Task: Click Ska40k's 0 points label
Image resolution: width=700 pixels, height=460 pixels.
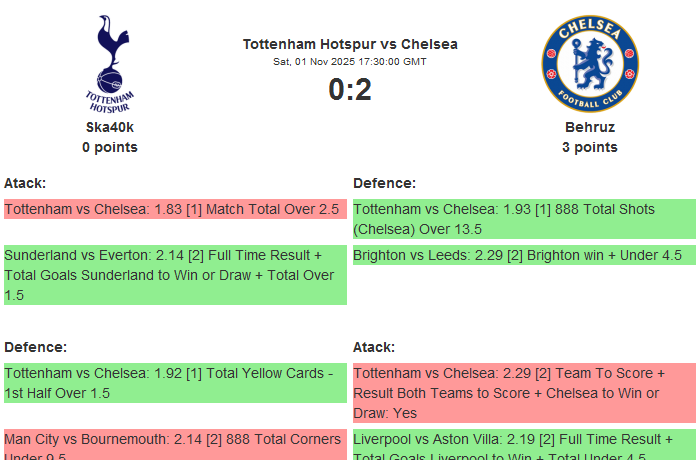Action: click(110, 147)
